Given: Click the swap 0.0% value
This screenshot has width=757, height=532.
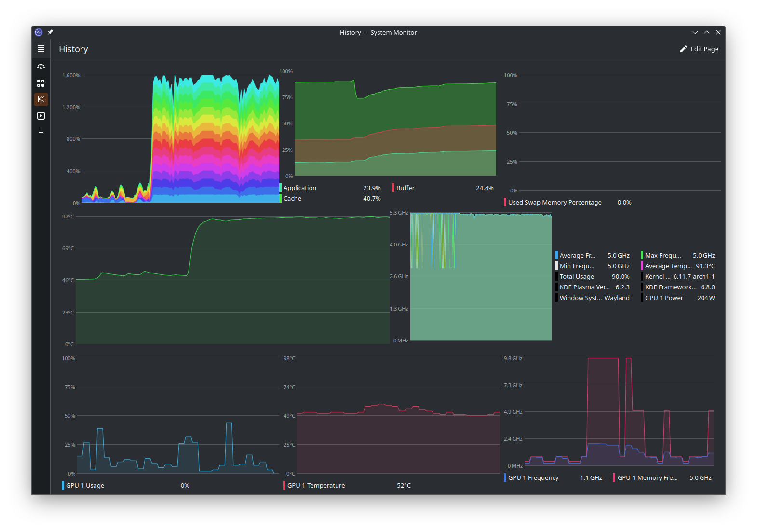Looking at the screenshot, I should click(x=624, y=202).
